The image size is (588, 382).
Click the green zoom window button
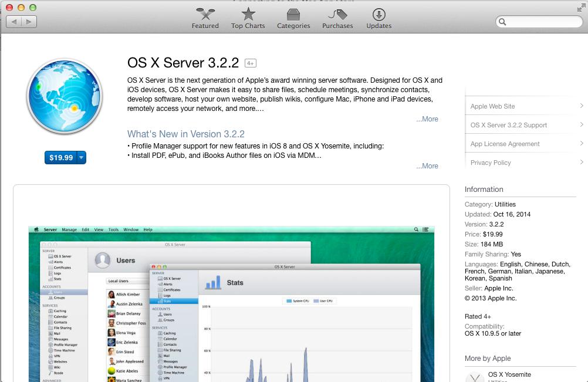[33, 8]
